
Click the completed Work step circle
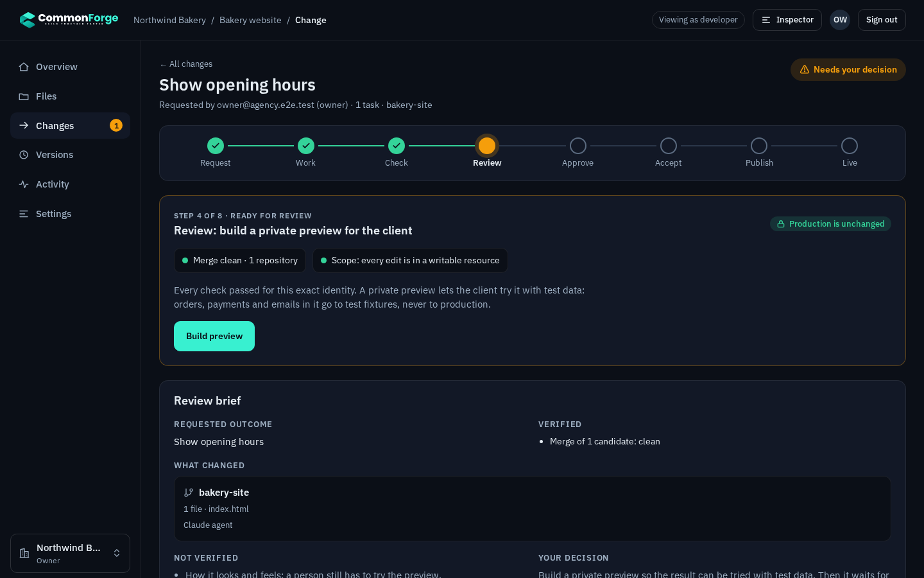point(306,146)
